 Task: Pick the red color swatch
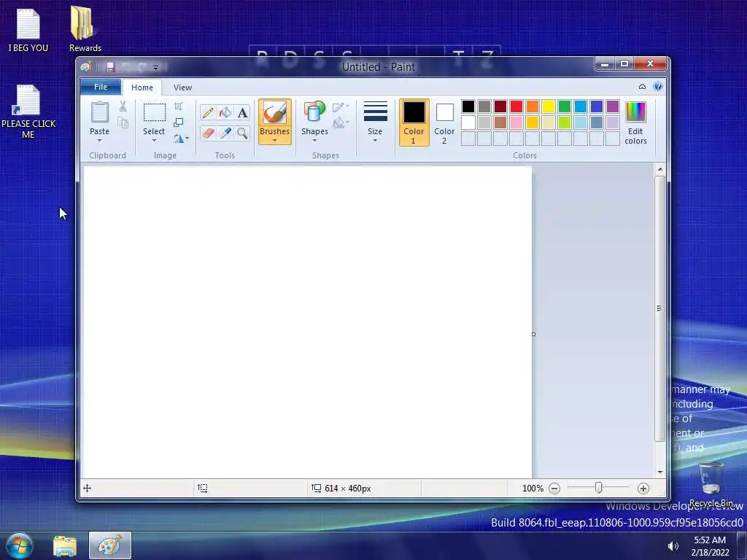(516, 106)
